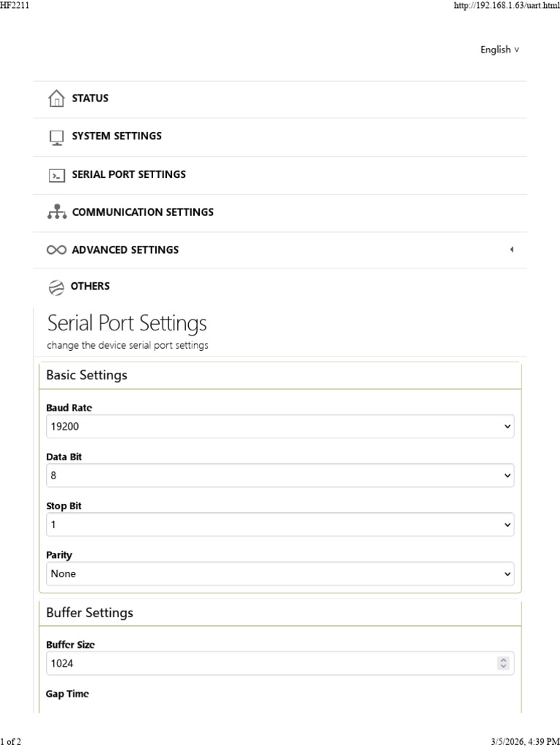Click the Advanced Settings infinity icon

56,250
